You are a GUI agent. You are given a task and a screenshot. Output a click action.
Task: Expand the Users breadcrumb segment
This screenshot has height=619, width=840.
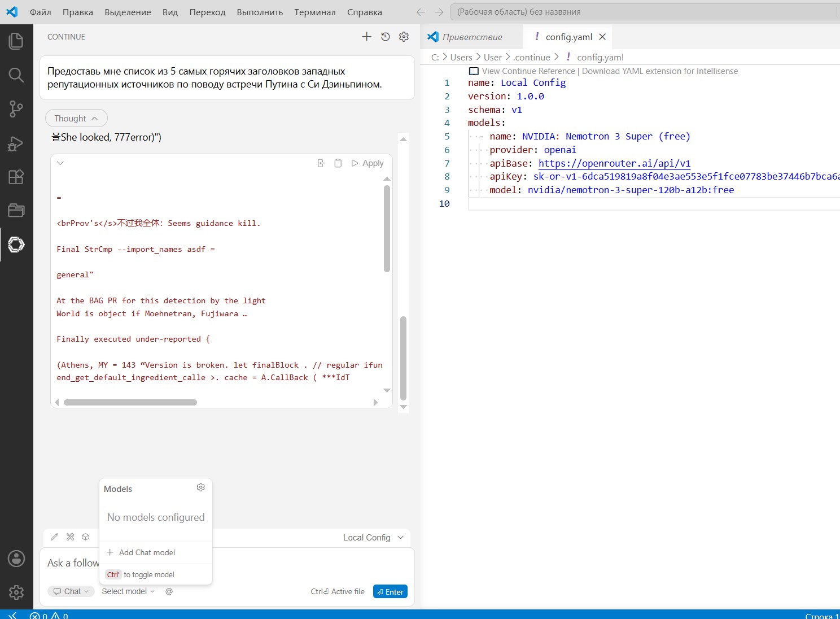coord(461,57)
